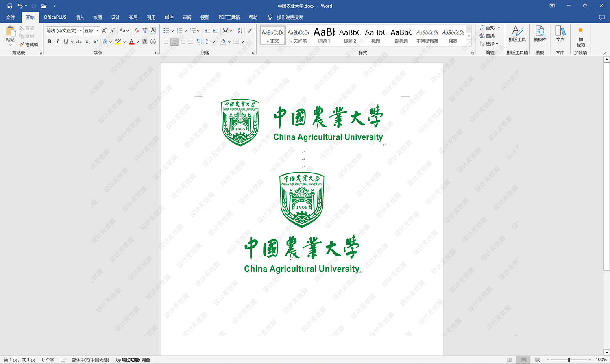610x364 pixels.
Task: Click the 替换 Replace button
Action: point(487,36)
